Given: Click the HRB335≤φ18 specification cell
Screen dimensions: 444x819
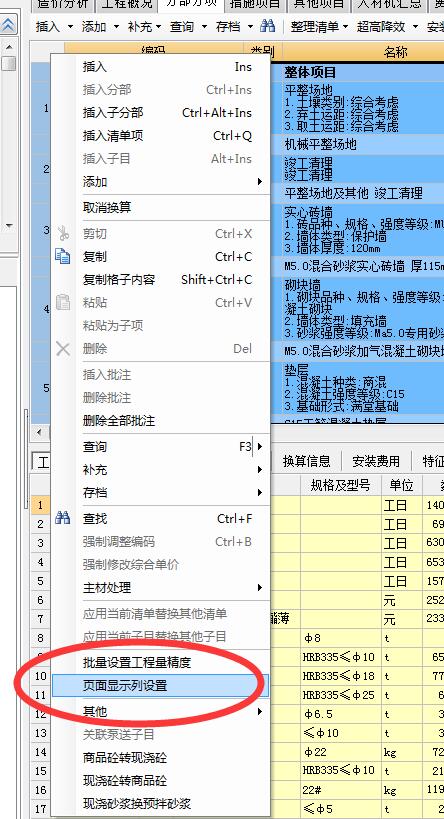Looking at the screenshot, I should [x=341, y=676].
